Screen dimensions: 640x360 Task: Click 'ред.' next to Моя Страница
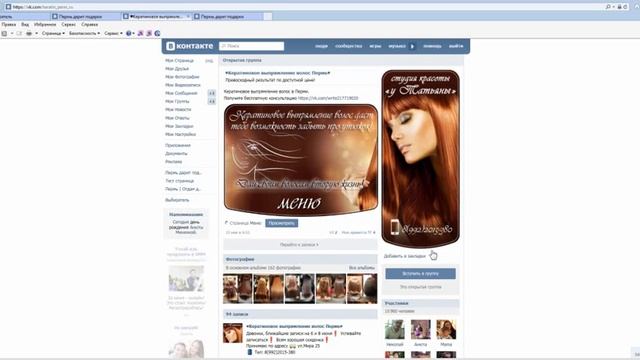tap(209, 60)
